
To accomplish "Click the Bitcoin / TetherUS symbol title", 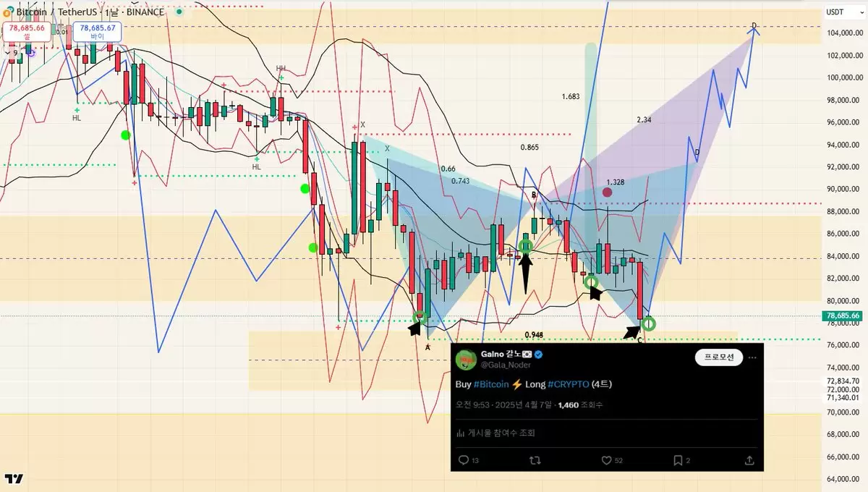I will click(x=56, y=12).
